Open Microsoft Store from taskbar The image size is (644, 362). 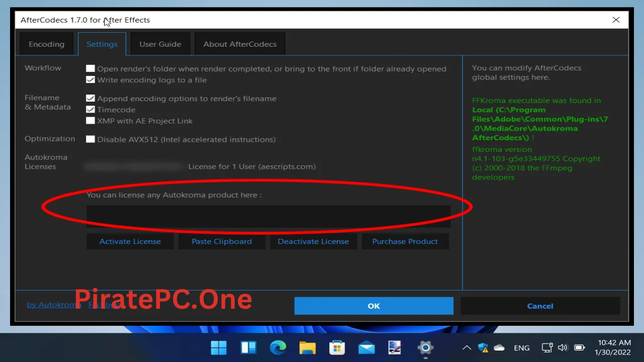[337, 347]
